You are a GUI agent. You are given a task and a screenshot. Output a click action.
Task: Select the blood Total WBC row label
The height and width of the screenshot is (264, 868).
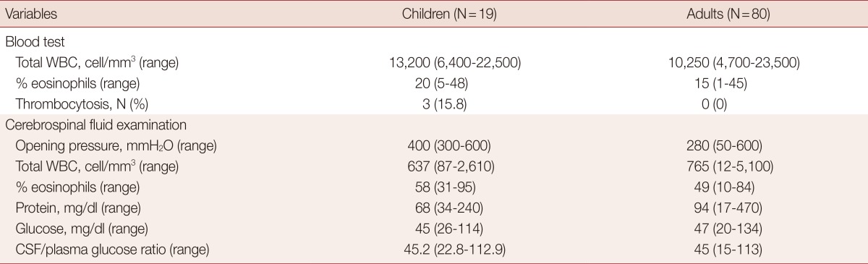[x=96, y=63]
